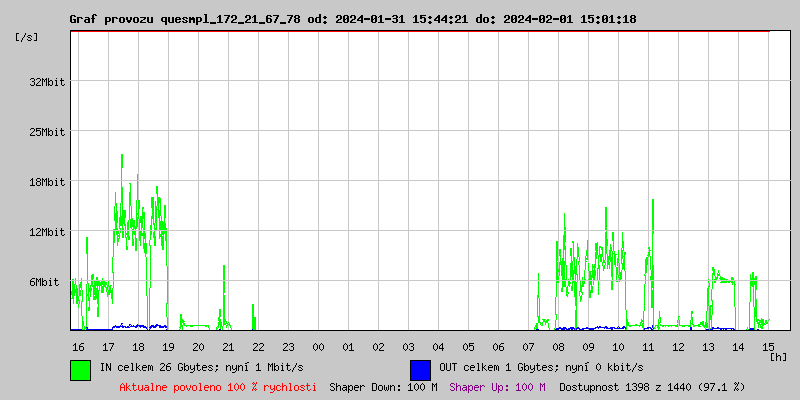The height and width of the screenshot is (400, 800).
Task: Select the 00 midnight hour marker on x-axis
Action: click(x=318, y=346)
